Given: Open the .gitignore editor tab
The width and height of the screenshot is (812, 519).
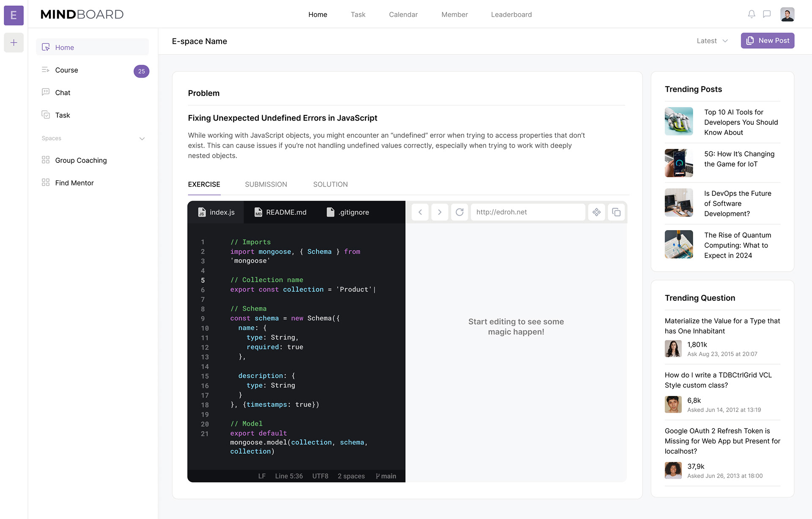Looking at the screenshot, I should coord(348,212).
